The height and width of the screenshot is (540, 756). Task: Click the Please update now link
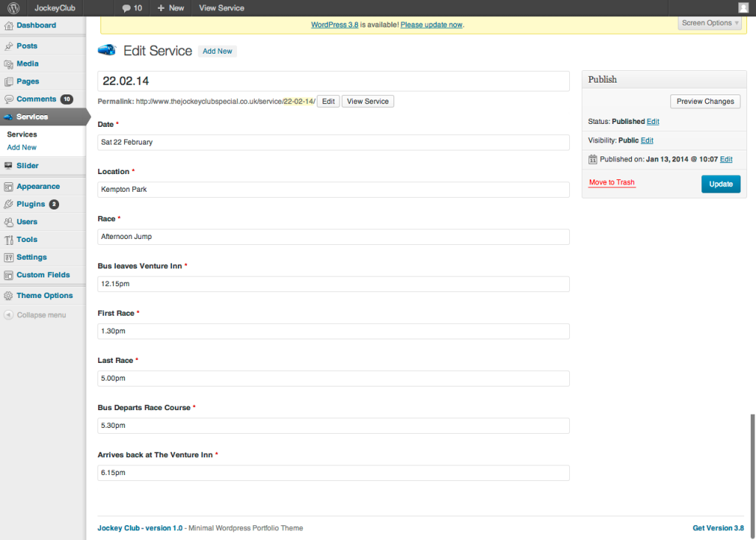point(431,25)
